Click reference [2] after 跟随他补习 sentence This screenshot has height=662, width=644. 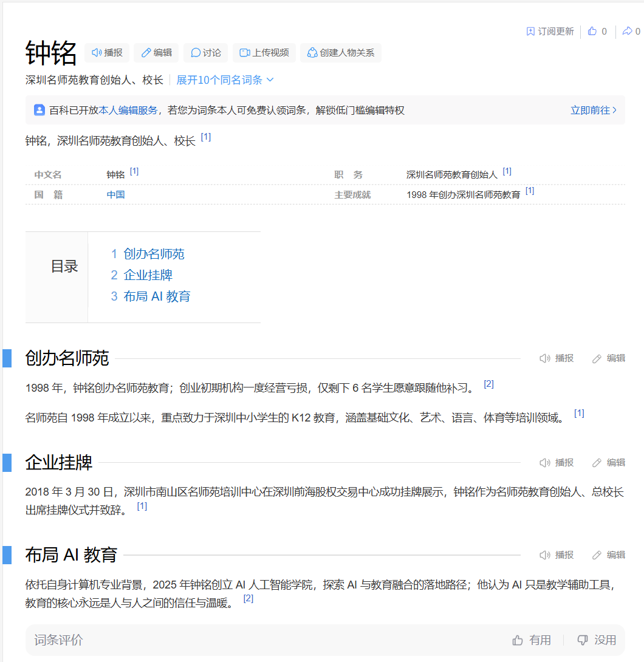[x=488, y=384]
